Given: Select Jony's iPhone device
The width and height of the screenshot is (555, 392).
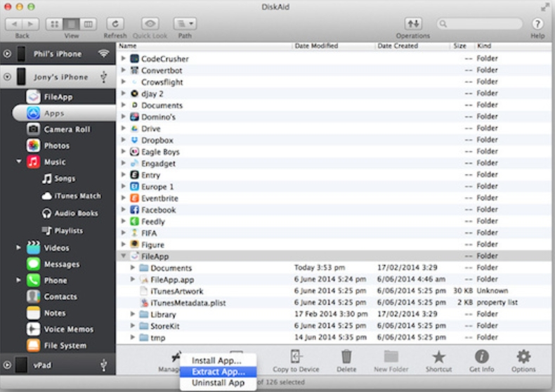Looking at the screenshot, I should (58, 77).
